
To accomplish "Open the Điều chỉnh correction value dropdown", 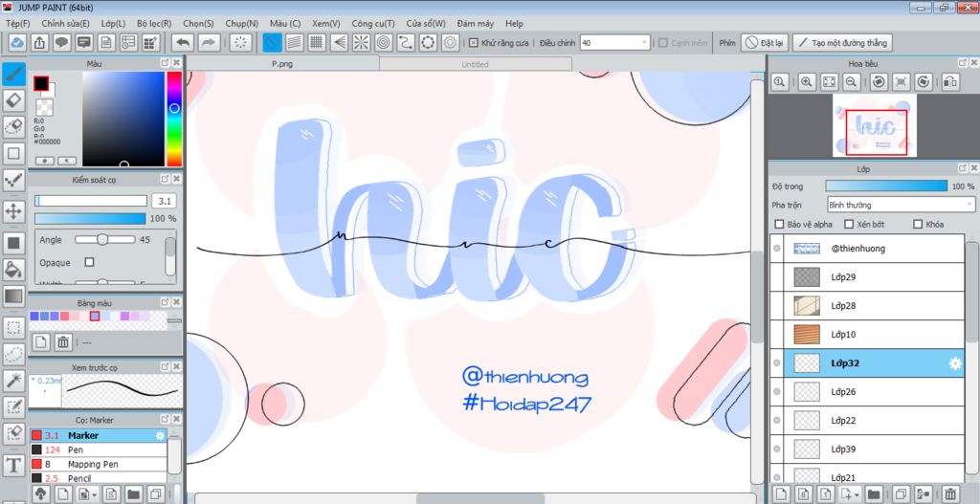I will pos(615,42).
